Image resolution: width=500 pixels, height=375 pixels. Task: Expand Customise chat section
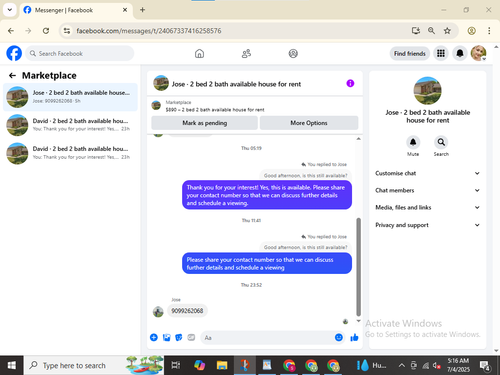coord(428,173)
